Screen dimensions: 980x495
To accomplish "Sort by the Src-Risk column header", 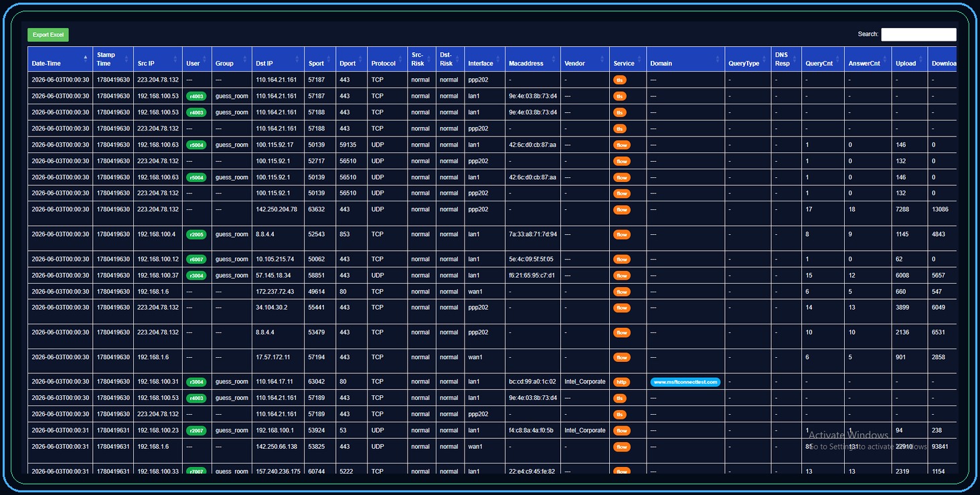I will click(421, 59).
